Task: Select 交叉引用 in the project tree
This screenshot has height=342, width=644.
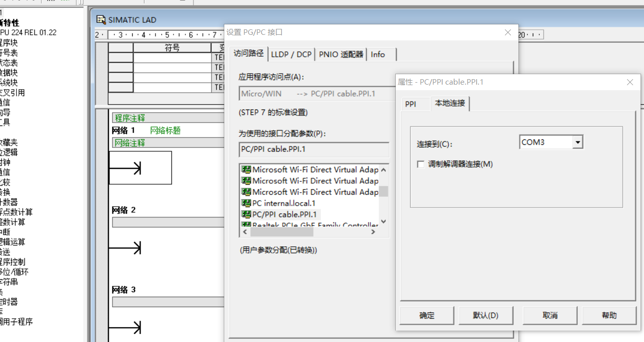Action: pyautogui.click(x=12, y=93)
